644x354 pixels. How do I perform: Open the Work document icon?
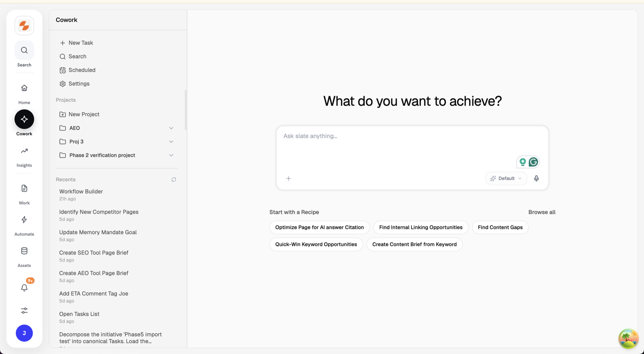24,188
